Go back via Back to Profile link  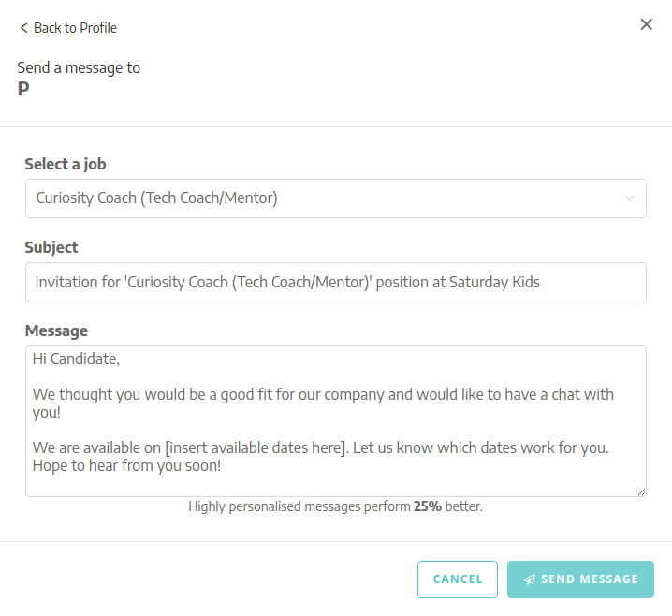[75, 28]
